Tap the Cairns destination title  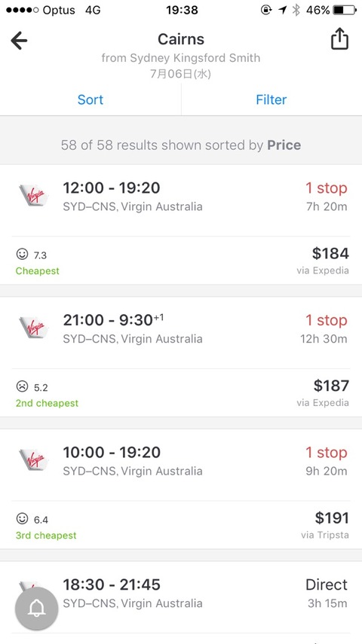[181, 39]
